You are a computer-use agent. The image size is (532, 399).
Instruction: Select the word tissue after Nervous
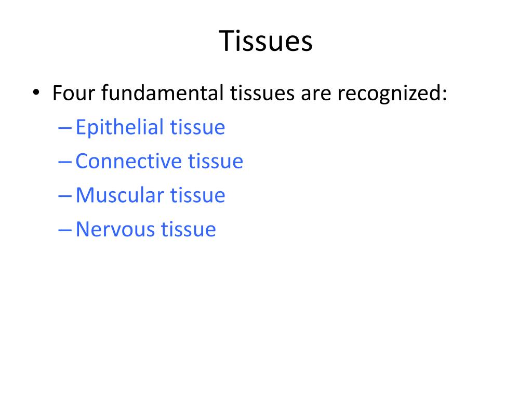(188, 230)
